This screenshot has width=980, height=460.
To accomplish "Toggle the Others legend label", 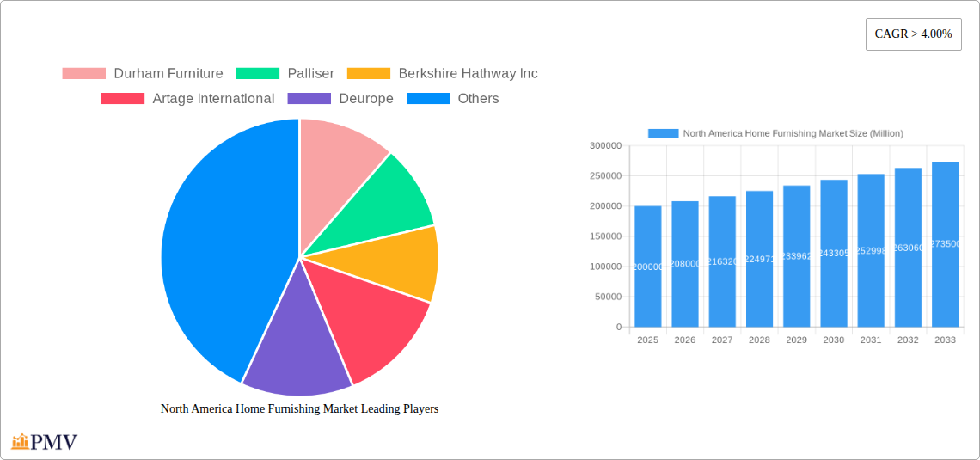I will (x=478, y=99).
